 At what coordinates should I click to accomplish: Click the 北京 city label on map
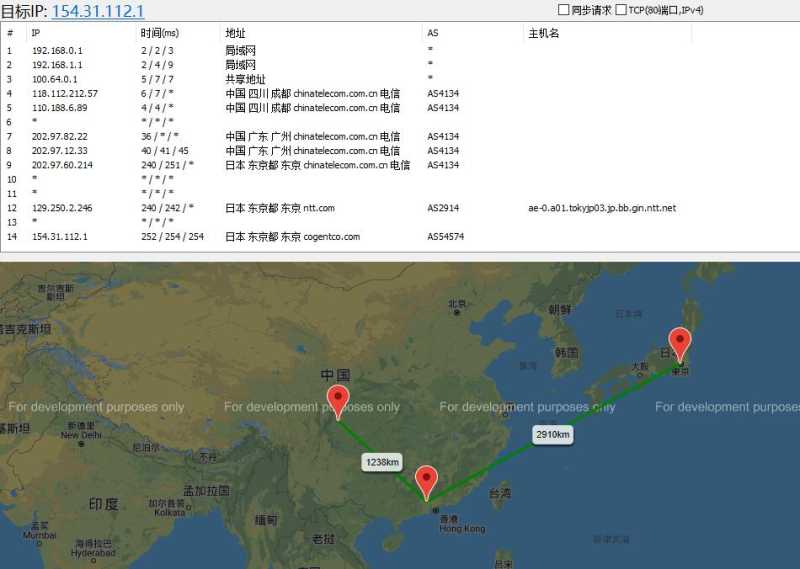click(x=457, y=304)
